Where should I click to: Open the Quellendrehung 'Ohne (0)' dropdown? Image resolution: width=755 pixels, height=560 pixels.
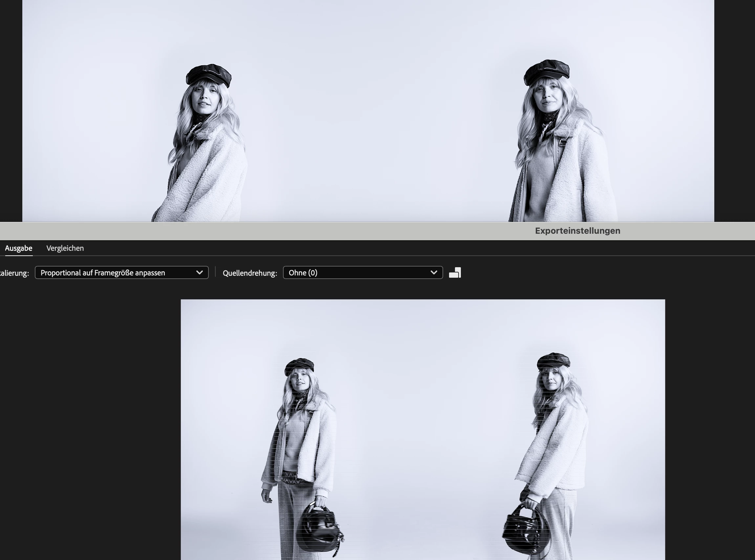[x=356, y=273]
